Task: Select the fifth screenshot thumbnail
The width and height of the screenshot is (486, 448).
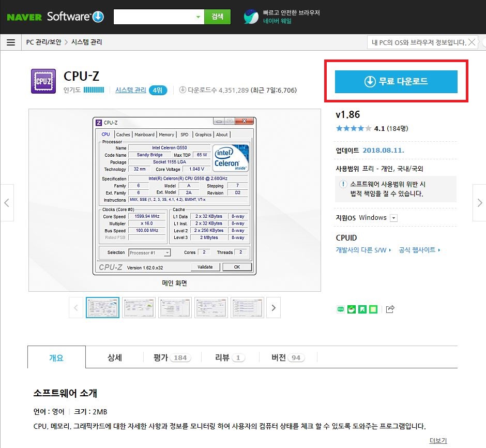Action: point(247,308)
